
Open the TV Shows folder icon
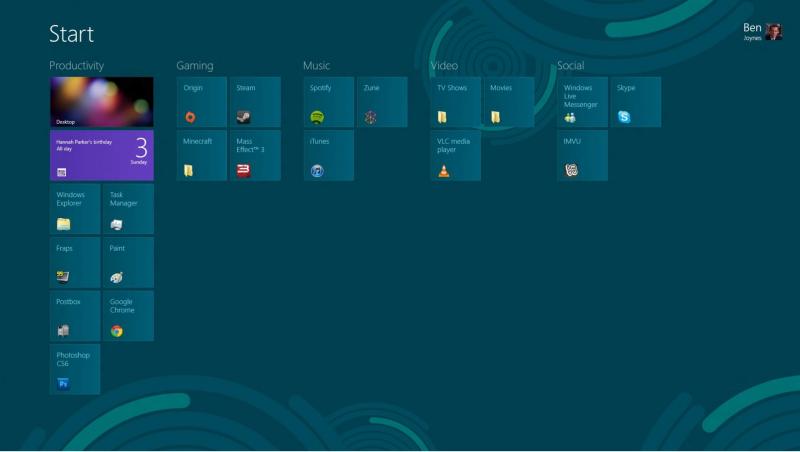[x=442, y=117]
